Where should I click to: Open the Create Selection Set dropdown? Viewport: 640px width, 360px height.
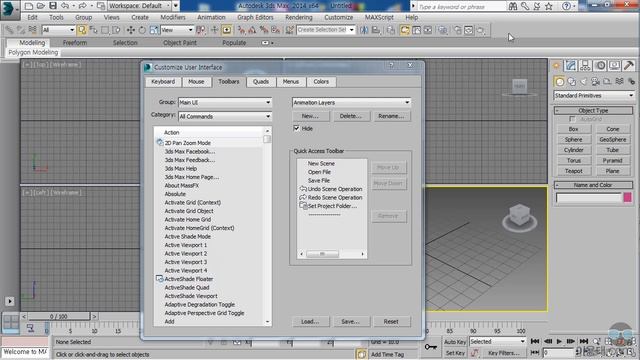pos(326,30)
